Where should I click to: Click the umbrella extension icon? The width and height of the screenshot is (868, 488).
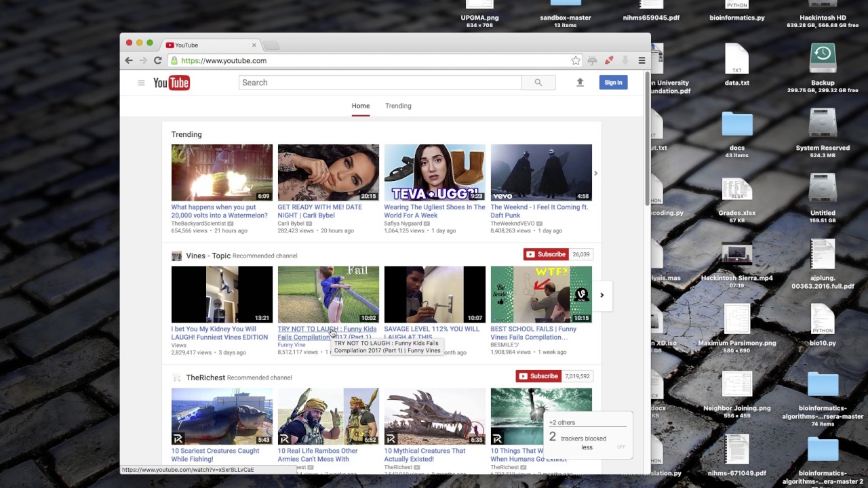(x=593, y=60)
